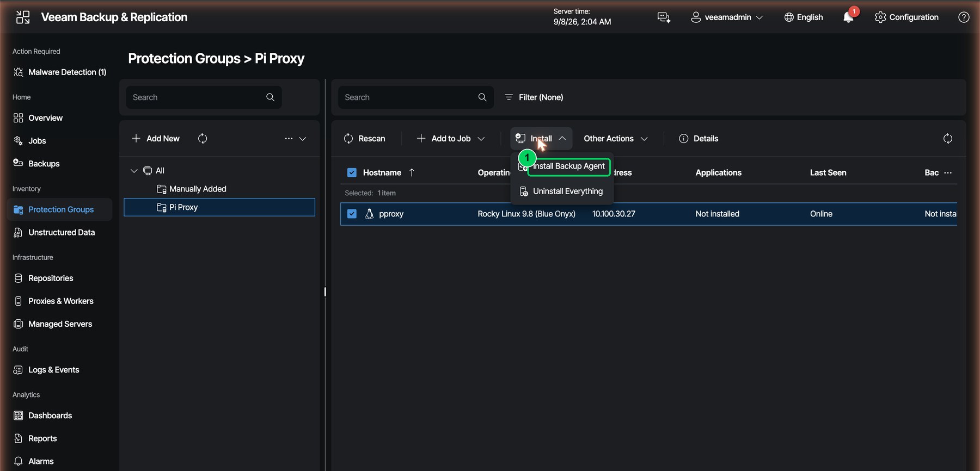Image resolution: width=980 pixels, height=471 pixels.
Task: Select the All tree item
Action: point(154,171)
